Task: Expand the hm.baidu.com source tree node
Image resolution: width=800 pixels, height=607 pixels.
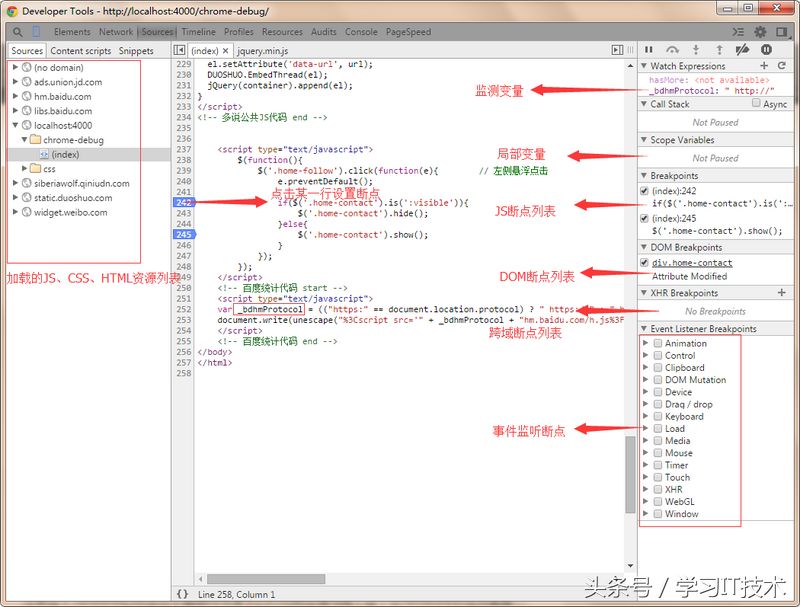Action: pos(15,97)
